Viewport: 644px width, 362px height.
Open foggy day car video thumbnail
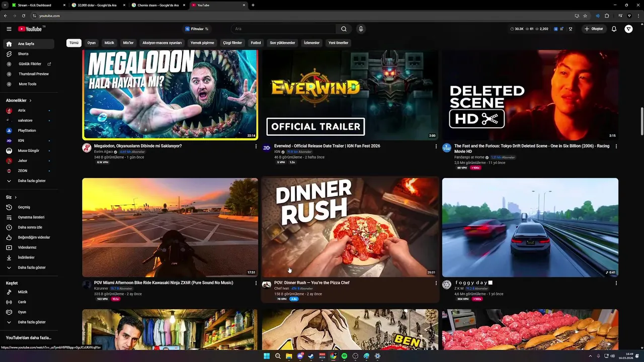[530, 227]
